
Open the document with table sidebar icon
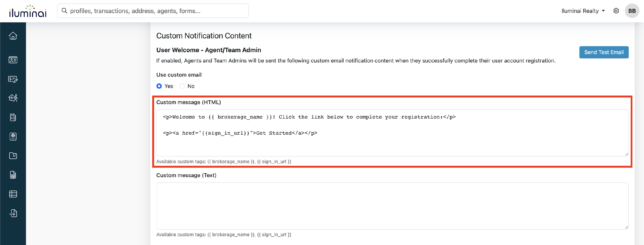click(13, 175)
